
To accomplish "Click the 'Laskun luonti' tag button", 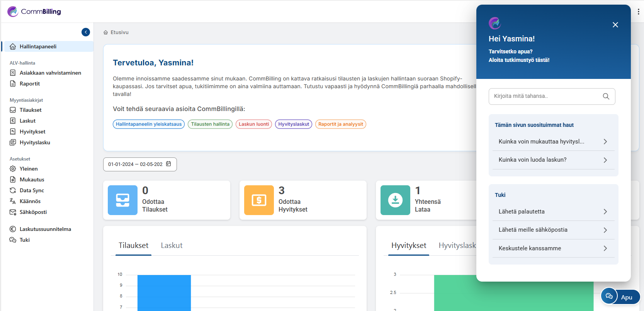I will (x=254, y=124).
